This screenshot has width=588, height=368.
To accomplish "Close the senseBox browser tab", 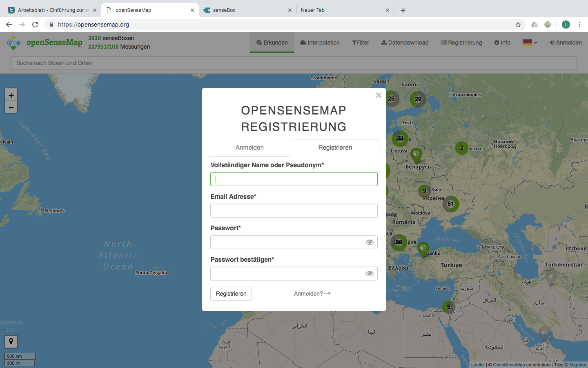I will tap(290, 10).
